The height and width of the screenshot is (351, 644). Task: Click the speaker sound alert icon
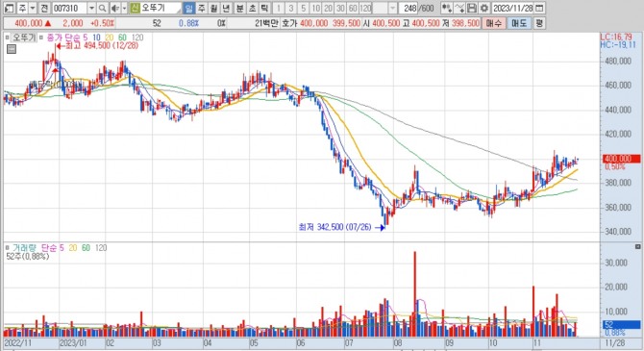115,8
